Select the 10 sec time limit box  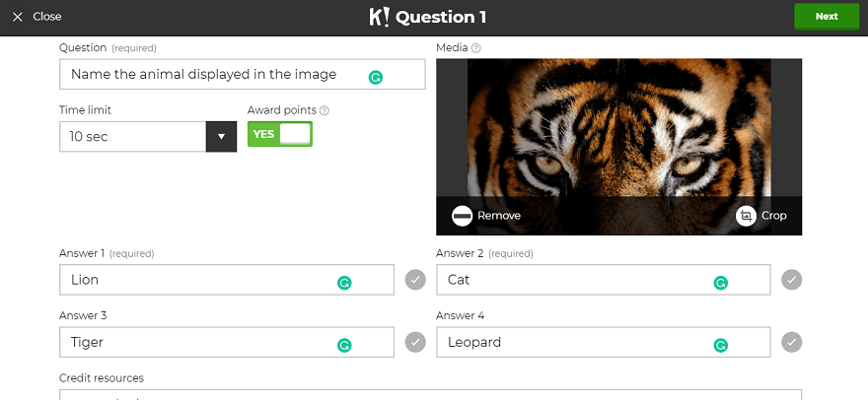132,137
